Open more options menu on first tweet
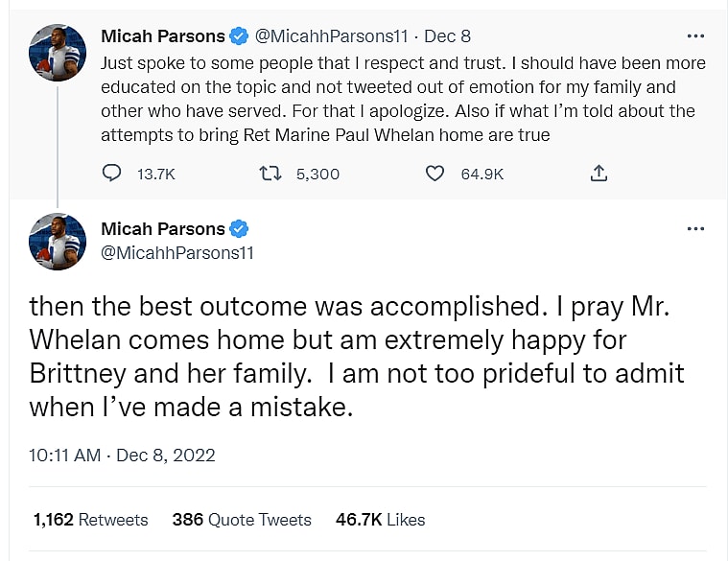 point(696,36)
